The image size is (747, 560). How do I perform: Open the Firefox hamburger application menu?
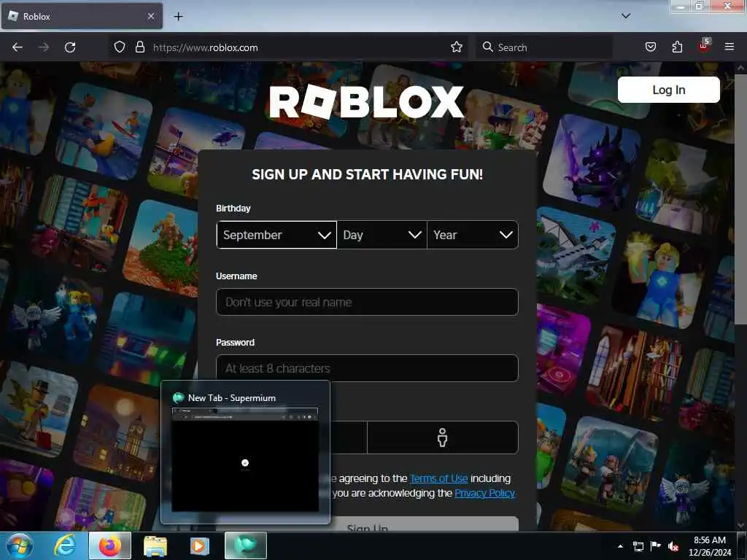coord(729,47)
